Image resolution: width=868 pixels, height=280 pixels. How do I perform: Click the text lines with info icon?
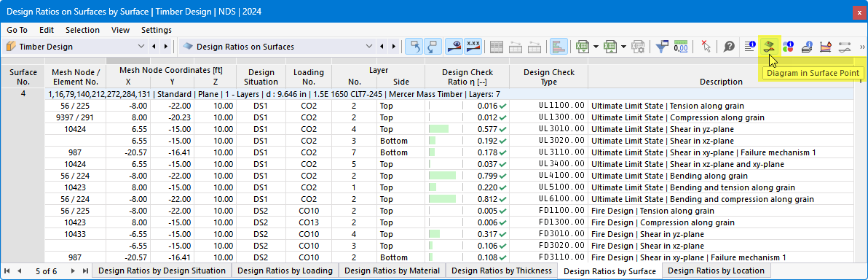(750, 47)
